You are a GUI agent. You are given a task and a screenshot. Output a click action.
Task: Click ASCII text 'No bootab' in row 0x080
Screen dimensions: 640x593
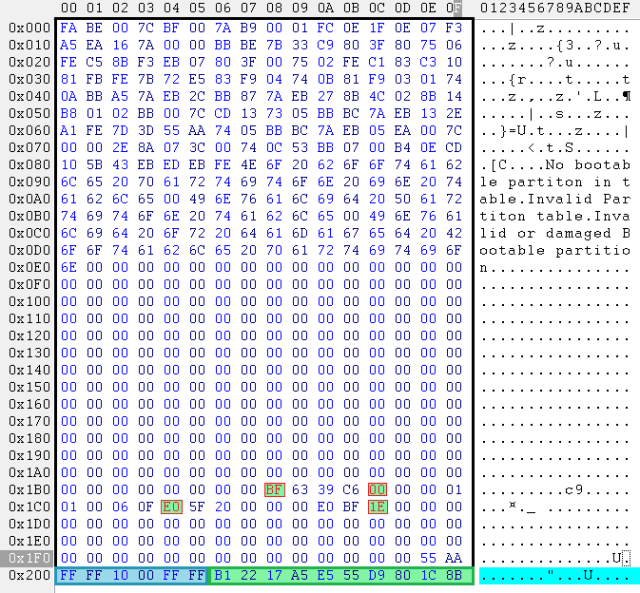[x=588, y=164]
